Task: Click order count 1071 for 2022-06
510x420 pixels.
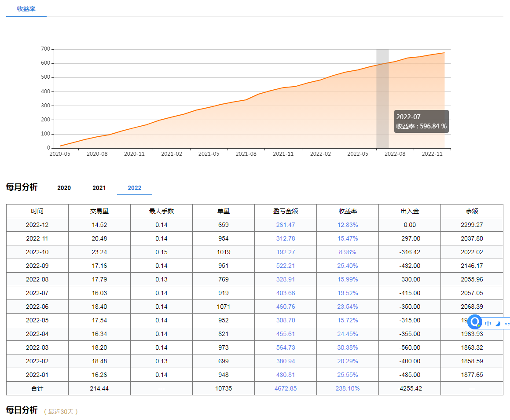Action: point(224,307)
